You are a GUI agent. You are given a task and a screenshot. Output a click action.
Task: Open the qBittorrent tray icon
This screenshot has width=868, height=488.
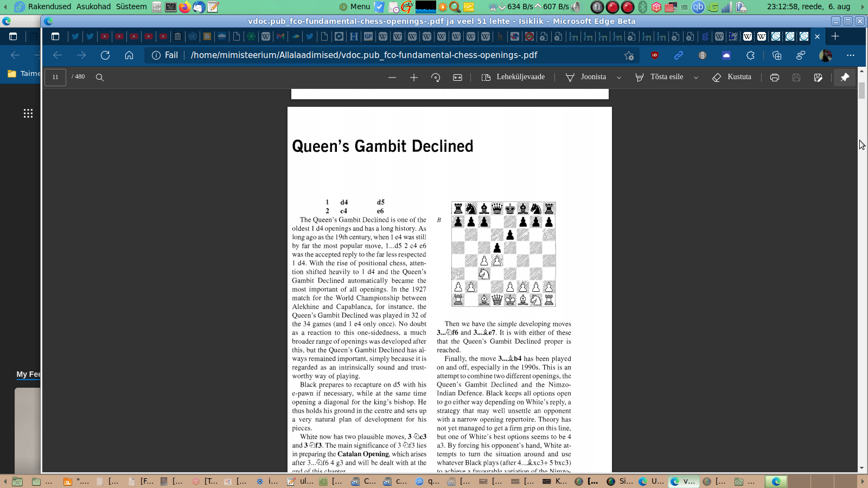698,7
